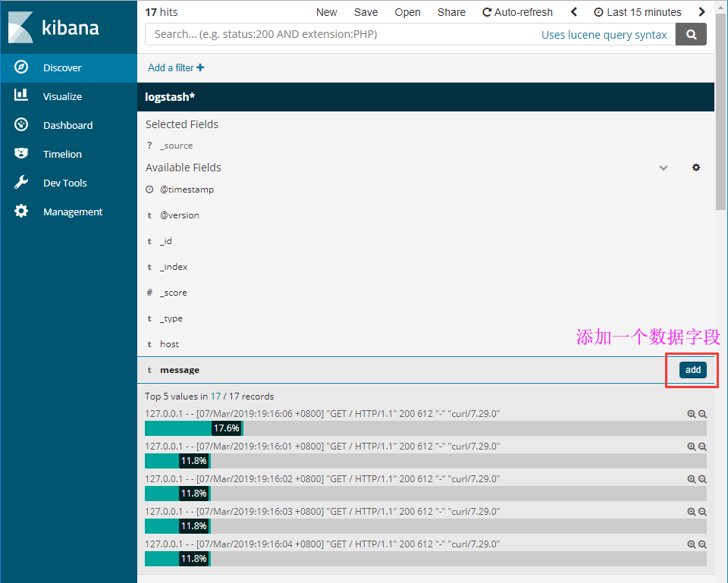Click the Discover compass icon

pyautogui.click(x=21, y=67)
